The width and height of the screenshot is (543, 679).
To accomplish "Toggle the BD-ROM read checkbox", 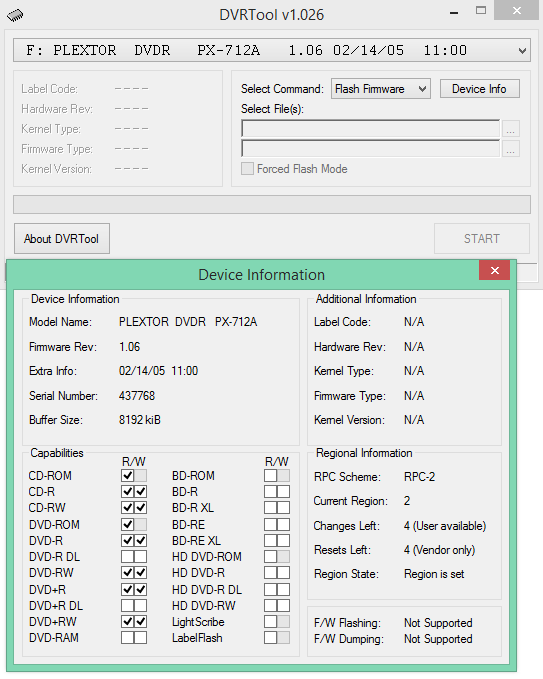I will (270, 475).
